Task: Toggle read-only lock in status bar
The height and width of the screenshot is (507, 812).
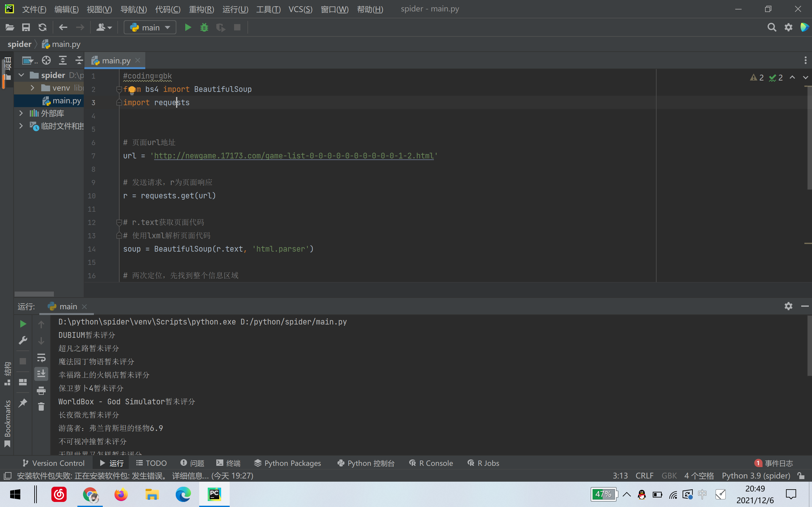Action: [x=801, y=476]
